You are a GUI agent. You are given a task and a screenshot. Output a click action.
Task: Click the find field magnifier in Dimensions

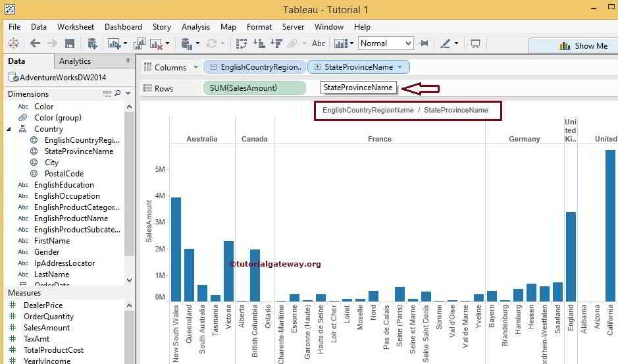[118, 94]
